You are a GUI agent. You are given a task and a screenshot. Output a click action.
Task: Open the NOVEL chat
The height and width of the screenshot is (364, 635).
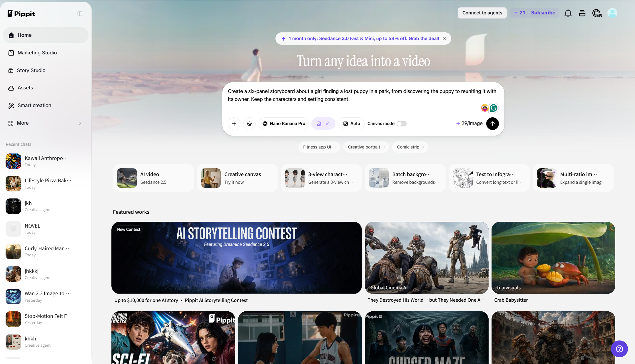coord(46,229)
